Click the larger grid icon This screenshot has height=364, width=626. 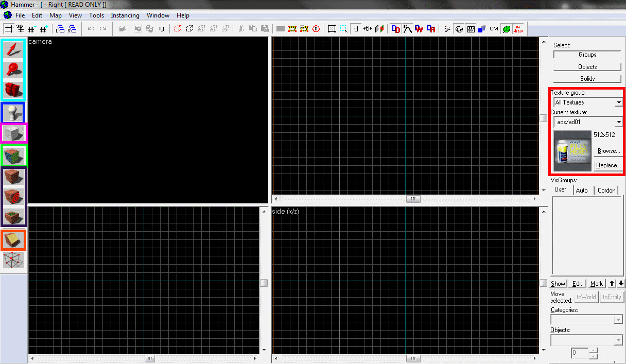(44, 29)
